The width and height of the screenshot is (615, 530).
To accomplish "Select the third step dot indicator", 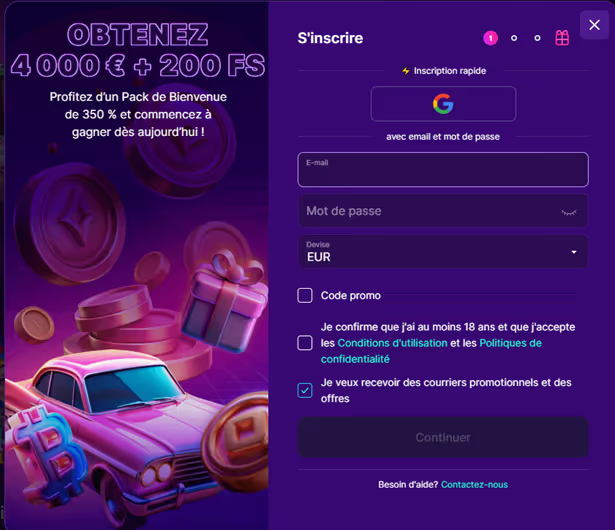I will [537, 38].
